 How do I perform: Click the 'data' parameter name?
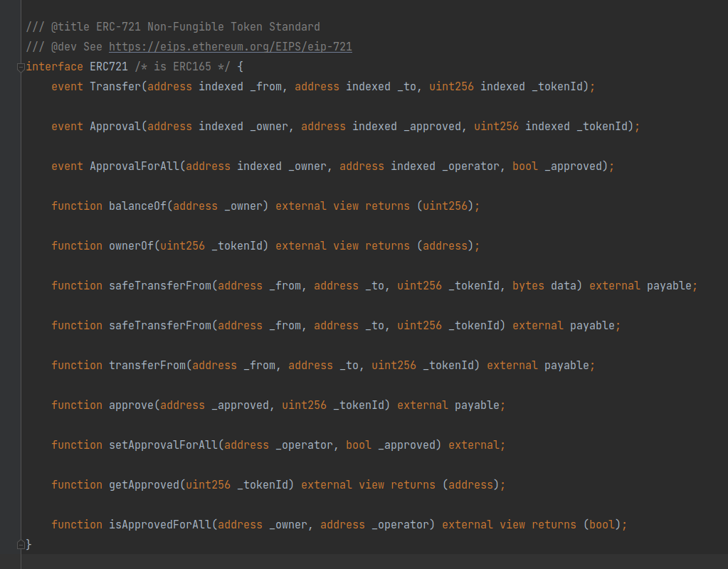[x=564, y=286]
